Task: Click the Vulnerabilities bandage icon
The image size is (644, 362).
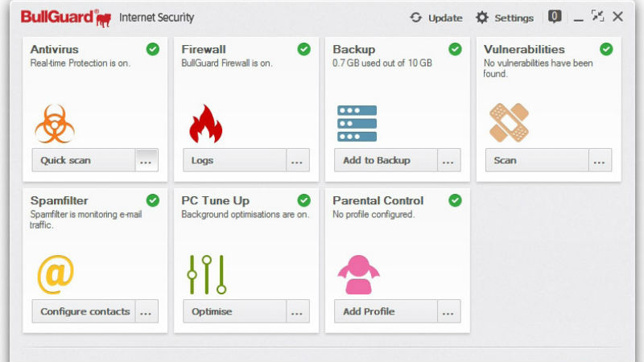Action: click(x=509, y=123)
